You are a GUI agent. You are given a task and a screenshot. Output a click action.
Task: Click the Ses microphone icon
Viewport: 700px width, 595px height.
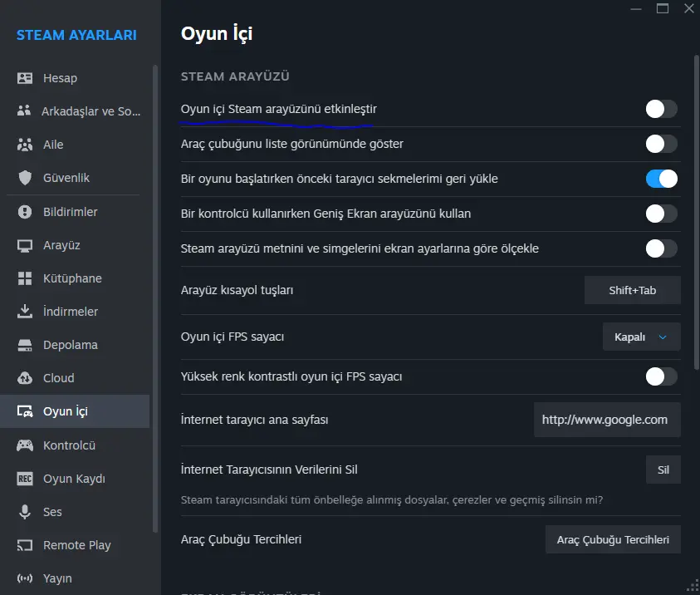(x=25, y=512)
